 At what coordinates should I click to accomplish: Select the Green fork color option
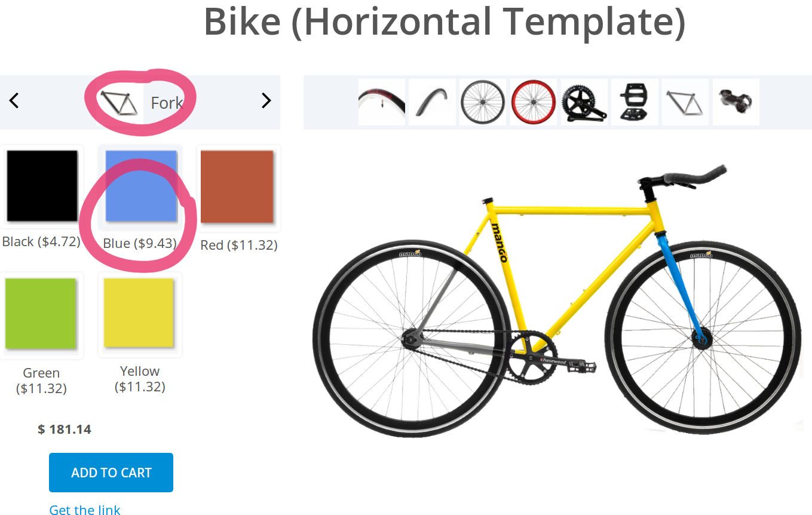41,315
